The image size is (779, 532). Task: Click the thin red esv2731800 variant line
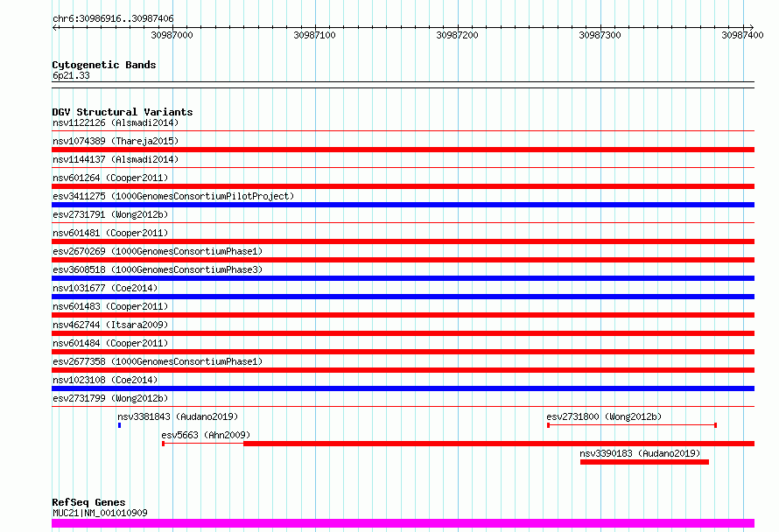pos(631,425)
